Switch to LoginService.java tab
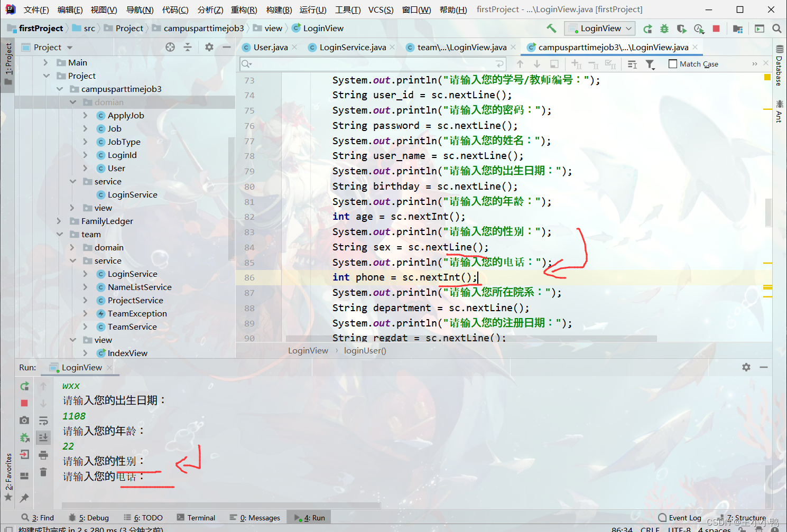 [x=352, y=47]
